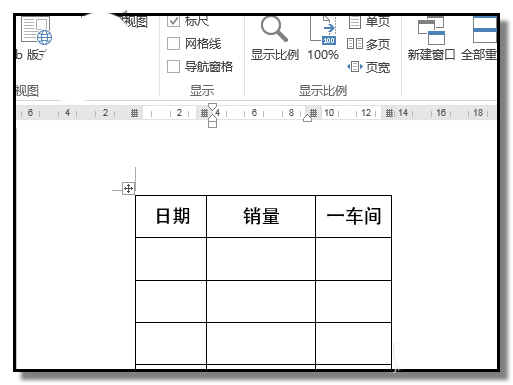Image resolution: width=513 pixels, height=385 pixels.
Task: Open the Web Layout view icon
Action: pyautogui.click(x=36, y=31)
